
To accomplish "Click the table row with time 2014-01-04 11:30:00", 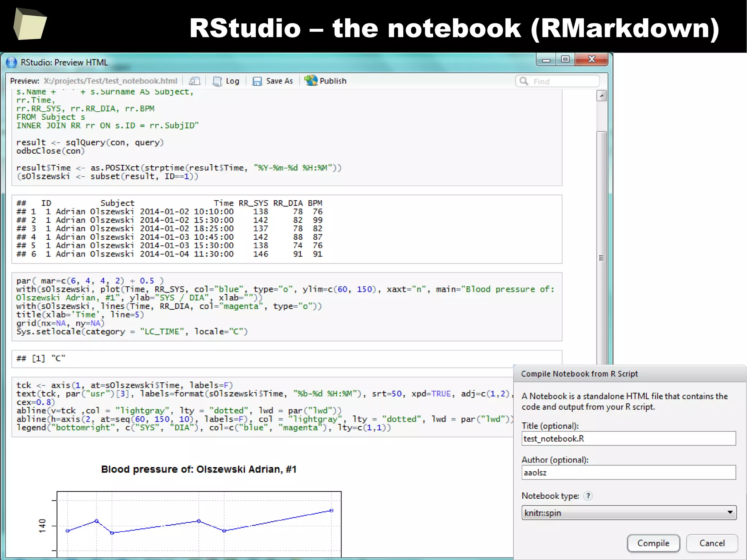I will tap(169, 254).
